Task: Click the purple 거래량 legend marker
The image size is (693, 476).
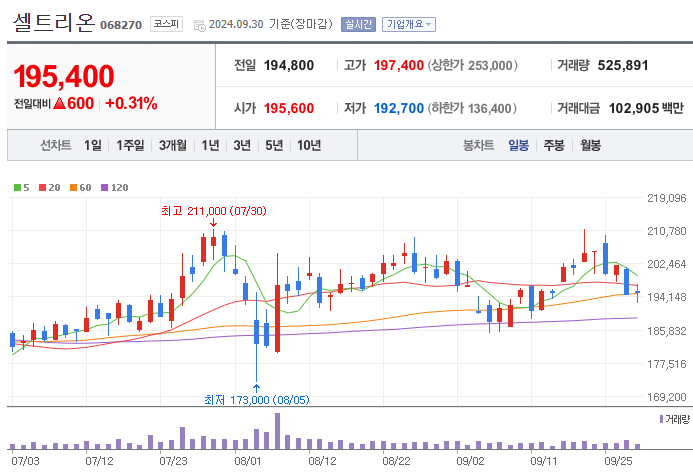Action: point(661,419)
